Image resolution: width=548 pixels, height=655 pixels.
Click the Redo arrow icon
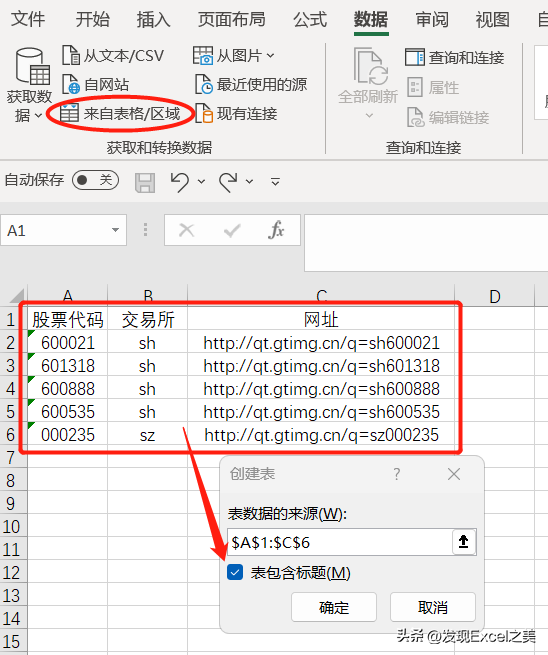[x=228, y=182]
